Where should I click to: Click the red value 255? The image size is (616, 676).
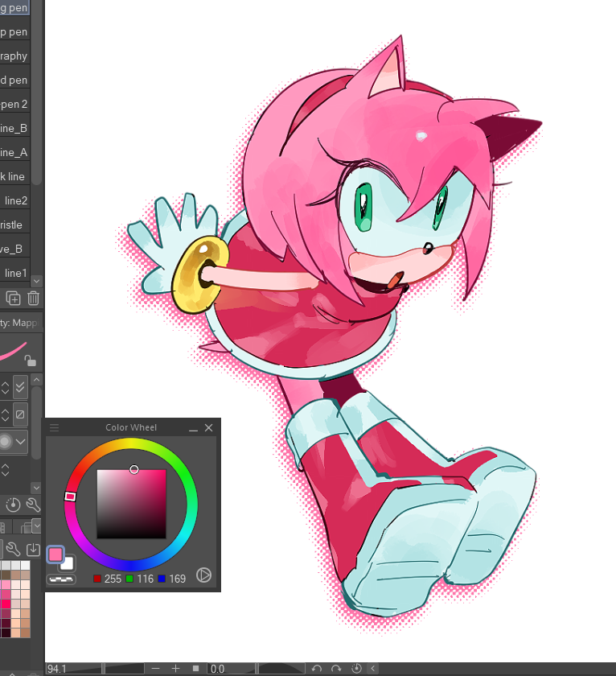pyautogui.click(x=113, y=579)
